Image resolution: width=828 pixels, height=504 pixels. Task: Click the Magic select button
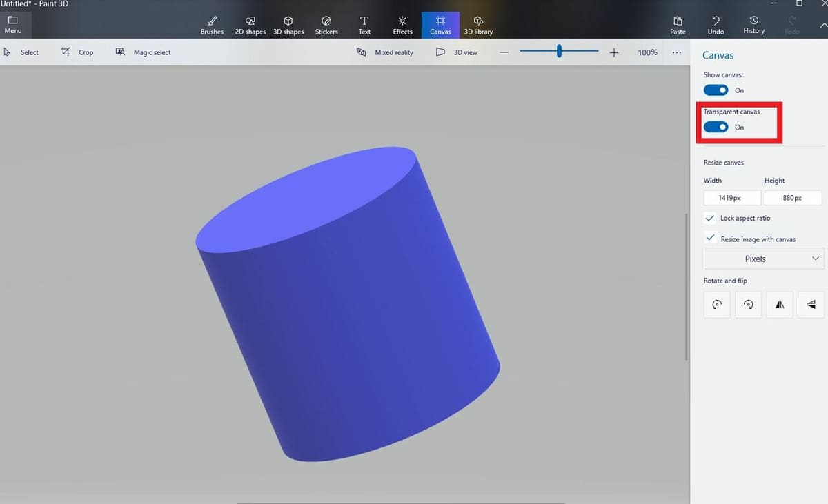click(144, 52)
